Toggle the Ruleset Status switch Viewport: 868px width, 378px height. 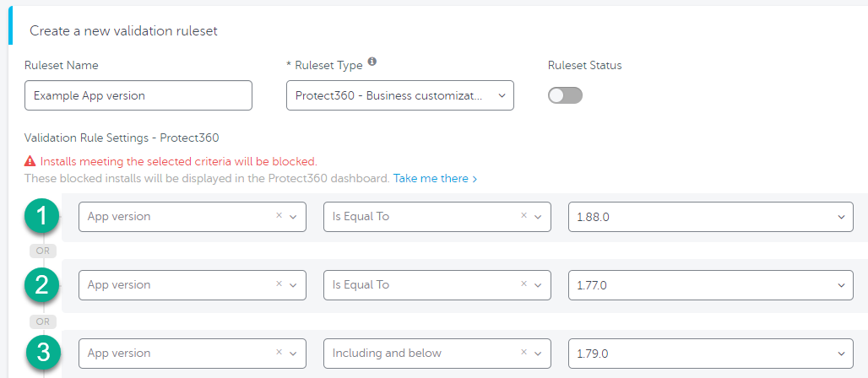coord(565,95)
